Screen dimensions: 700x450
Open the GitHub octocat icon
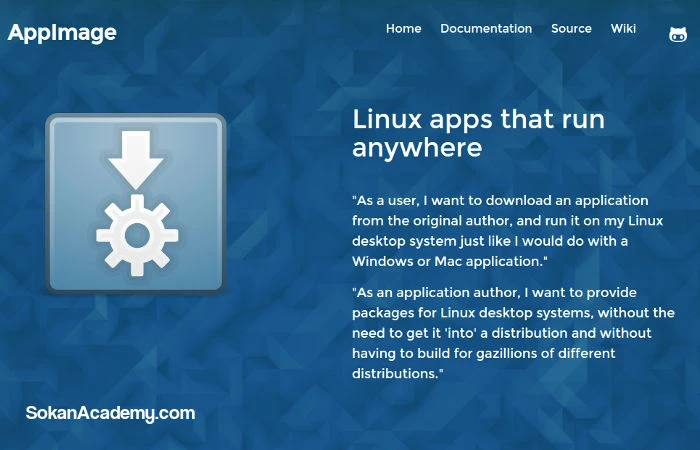(x=678, y=34)
